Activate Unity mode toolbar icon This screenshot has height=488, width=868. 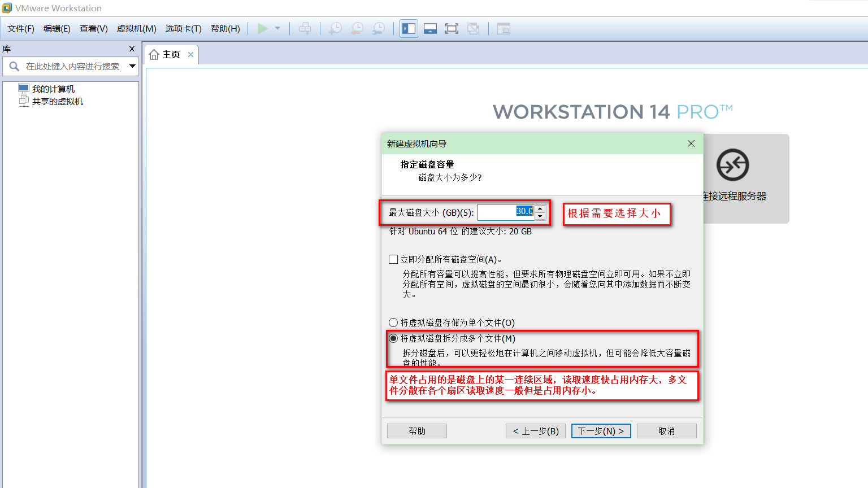[x=474, y=28]
